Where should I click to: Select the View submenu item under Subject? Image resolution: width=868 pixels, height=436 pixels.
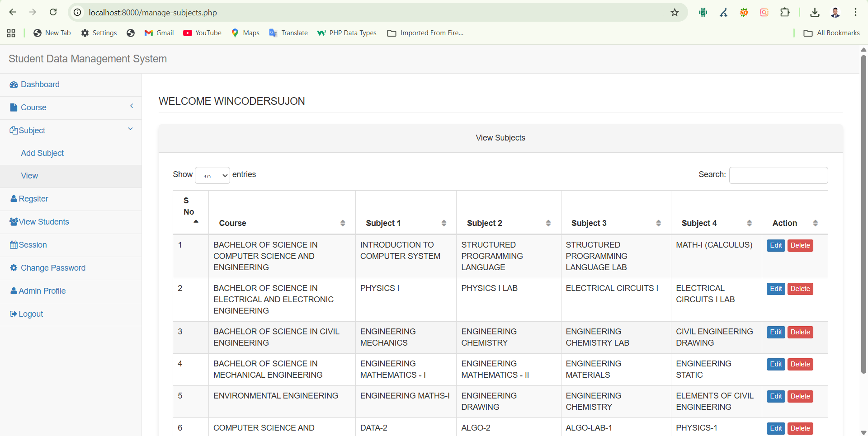[x=29, y=176]
